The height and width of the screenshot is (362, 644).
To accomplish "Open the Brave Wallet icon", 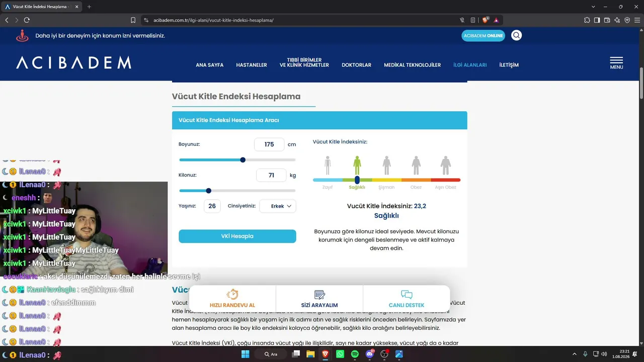I will pyautogui.click(x=607, y=20).
